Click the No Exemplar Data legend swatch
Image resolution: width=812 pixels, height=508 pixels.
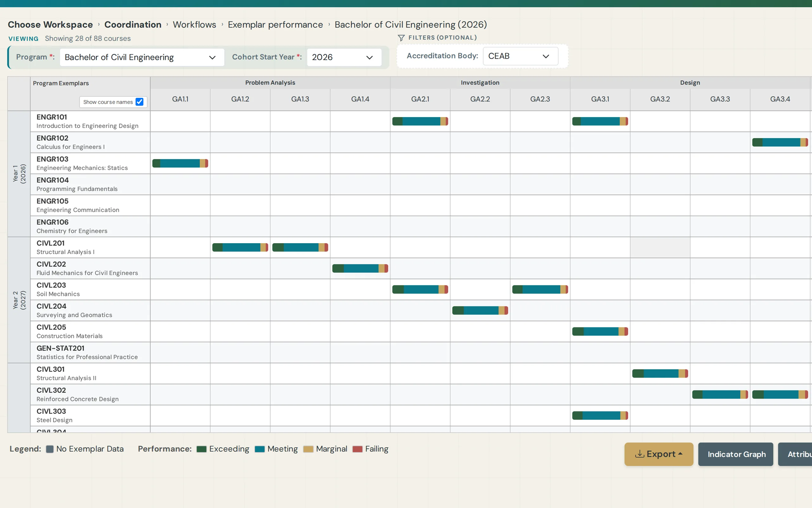50,449
